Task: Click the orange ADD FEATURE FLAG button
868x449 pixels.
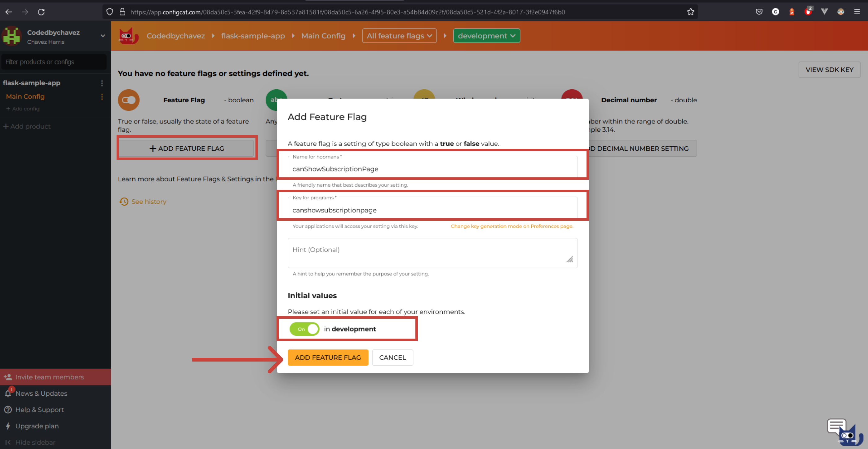Action: [328, 358]
